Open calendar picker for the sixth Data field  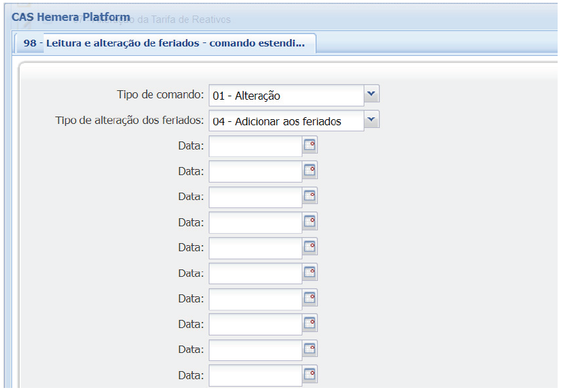pyautogui.click(x=310, y=273)
